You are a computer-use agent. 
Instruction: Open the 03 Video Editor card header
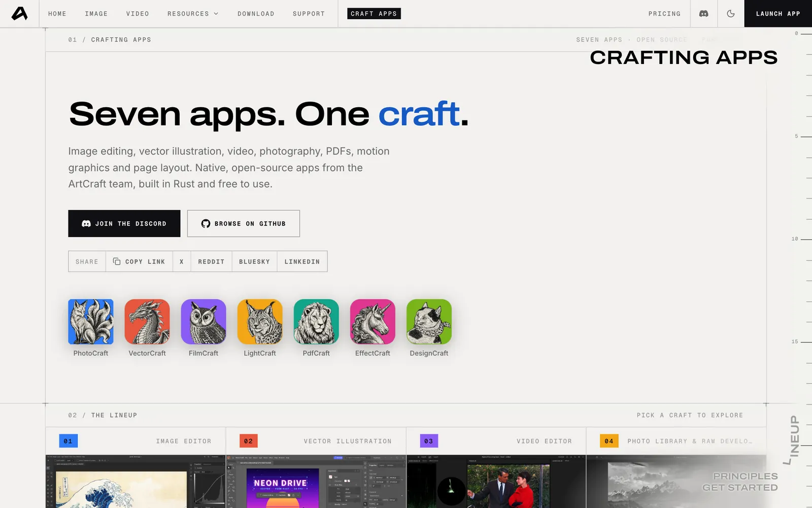pos(496,441)
